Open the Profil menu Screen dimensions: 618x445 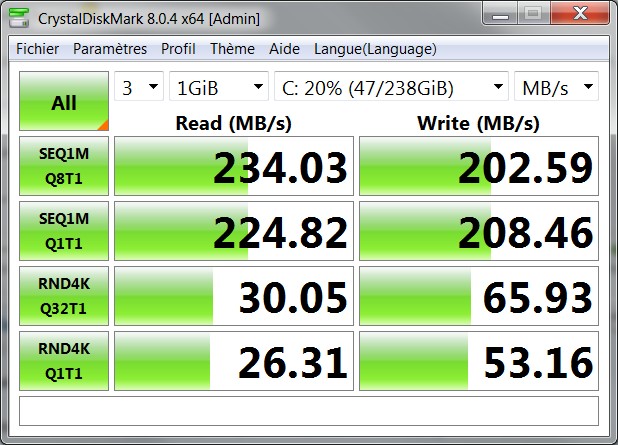178,49
